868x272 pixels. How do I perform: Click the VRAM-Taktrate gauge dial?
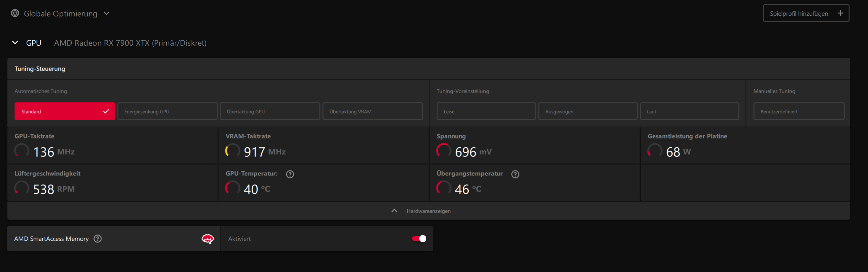pos(233,151)
